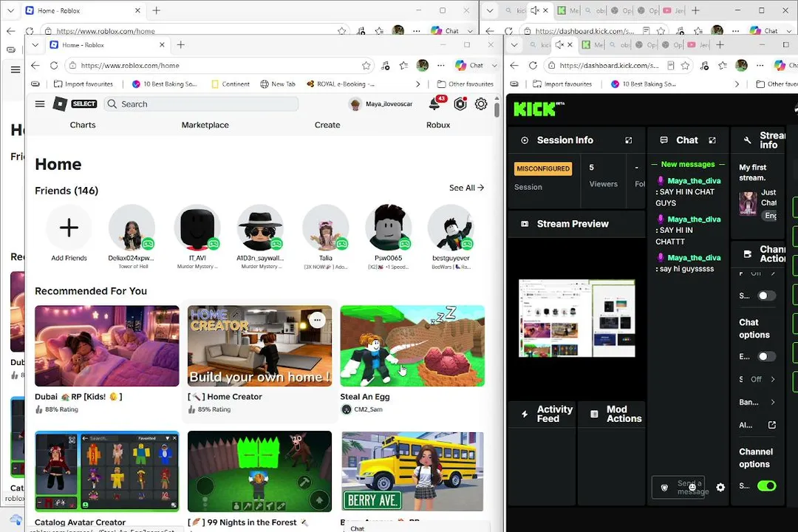The width and height of the screenshot is (798, 532).
Task: Expand the Ban... row chevron
Action: pyautogui.click(x=773, y=402)
